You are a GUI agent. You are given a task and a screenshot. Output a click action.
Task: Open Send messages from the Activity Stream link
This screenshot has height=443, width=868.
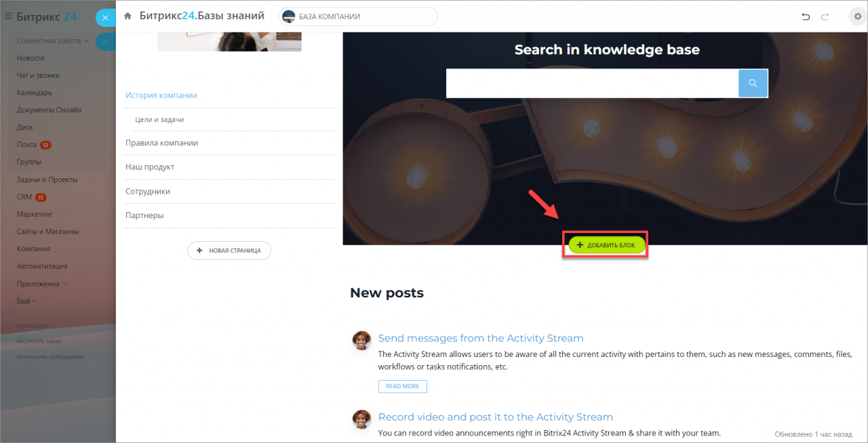tap(481, 338)
